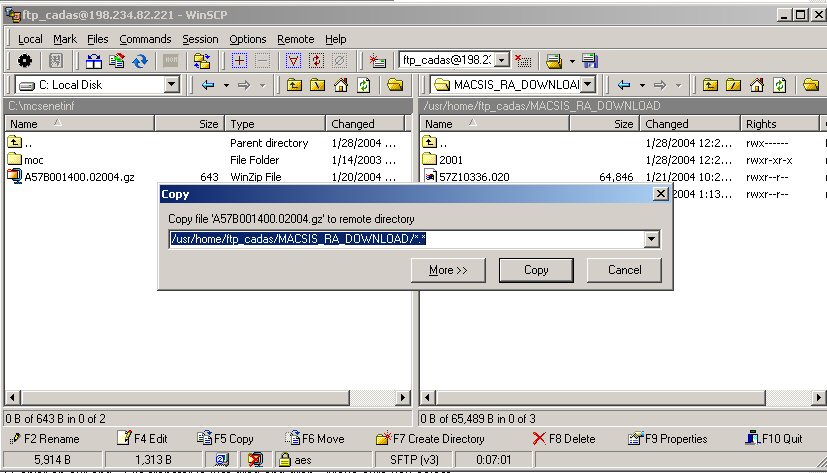Go to local parent directory icon
The image size is (827, 473).
tap(294, 84)
